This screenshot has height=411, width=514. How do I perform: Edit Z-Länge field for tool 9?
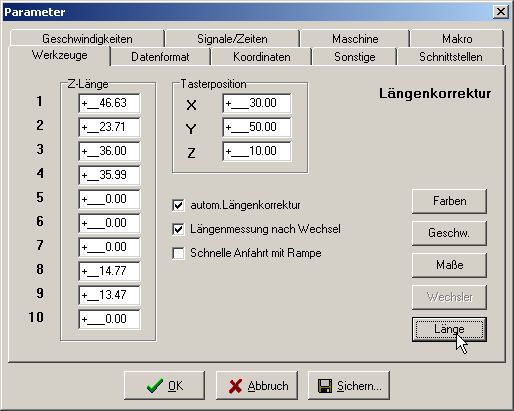point(109,295)
